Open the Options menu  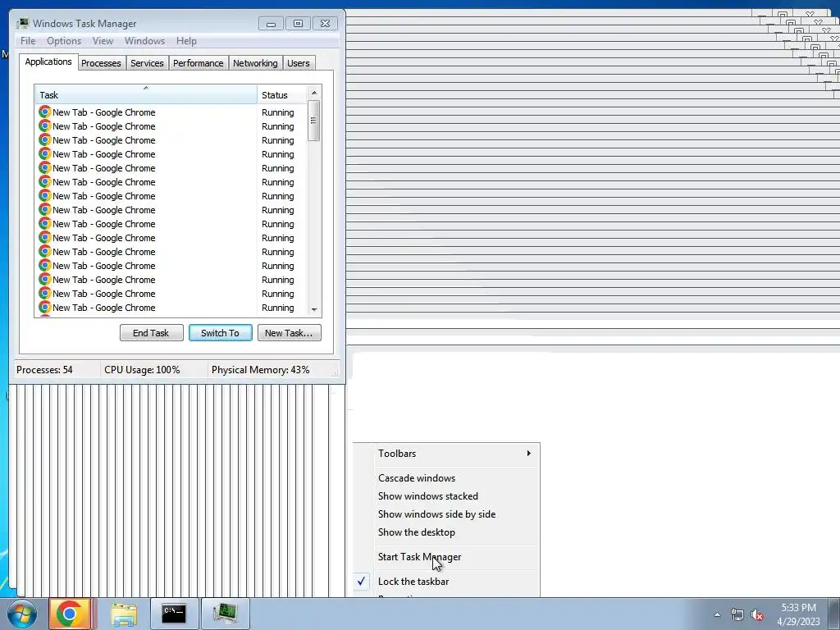point(64,41)
